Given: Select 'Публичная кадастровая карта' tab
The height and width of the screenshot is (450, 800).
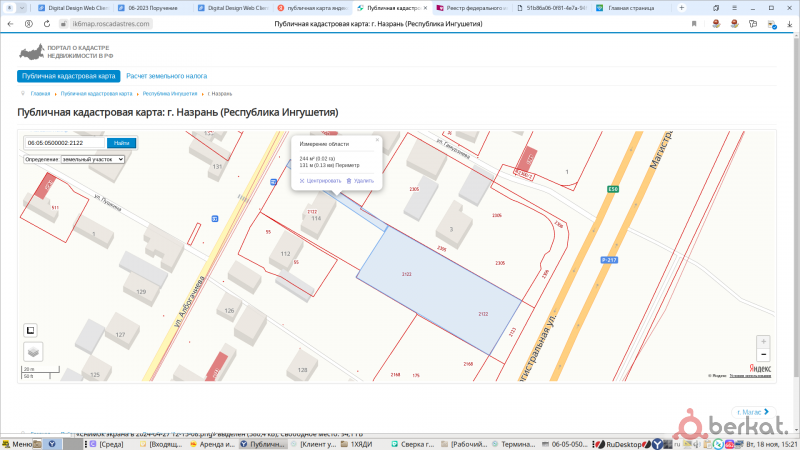Looking at the screenshot, I should click(70, 76).
